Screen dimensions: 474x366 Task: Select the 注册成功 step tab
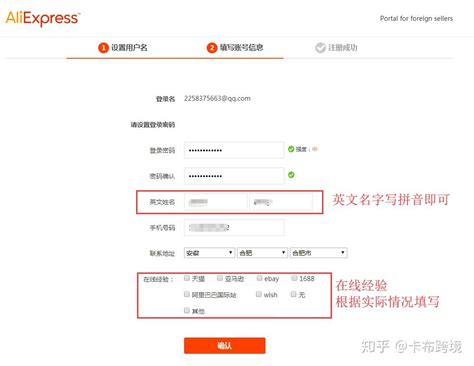tap(336, 48)
